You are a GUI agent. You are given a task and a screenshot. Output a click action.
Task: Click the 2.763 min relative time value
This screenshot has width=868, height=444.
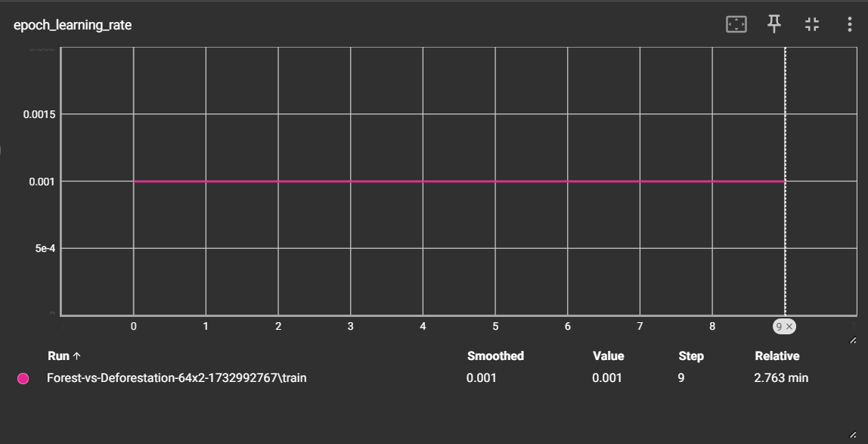tap(781, 377)
